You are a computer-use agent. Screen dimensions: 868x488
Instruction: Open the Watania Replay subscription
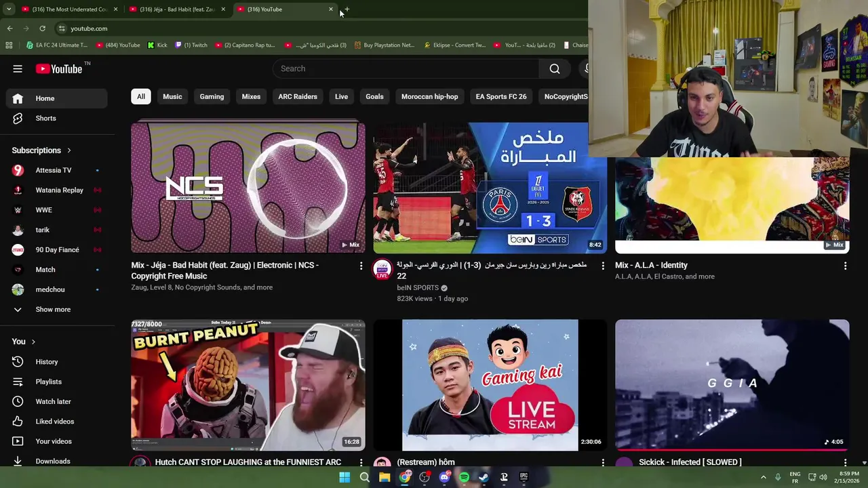click(57, 190)
